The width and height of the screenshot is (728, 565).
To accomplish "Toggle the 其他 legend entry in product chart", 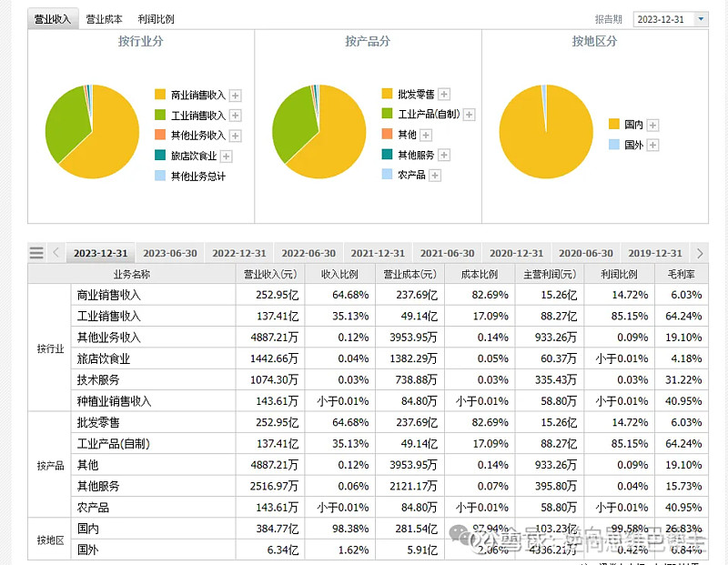I will click(x=408, y=135).
